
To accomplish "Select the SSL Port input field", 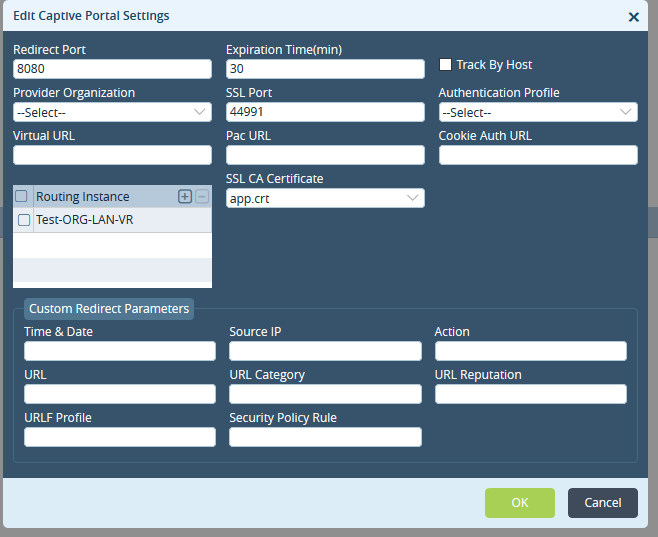I will (325, 112).
